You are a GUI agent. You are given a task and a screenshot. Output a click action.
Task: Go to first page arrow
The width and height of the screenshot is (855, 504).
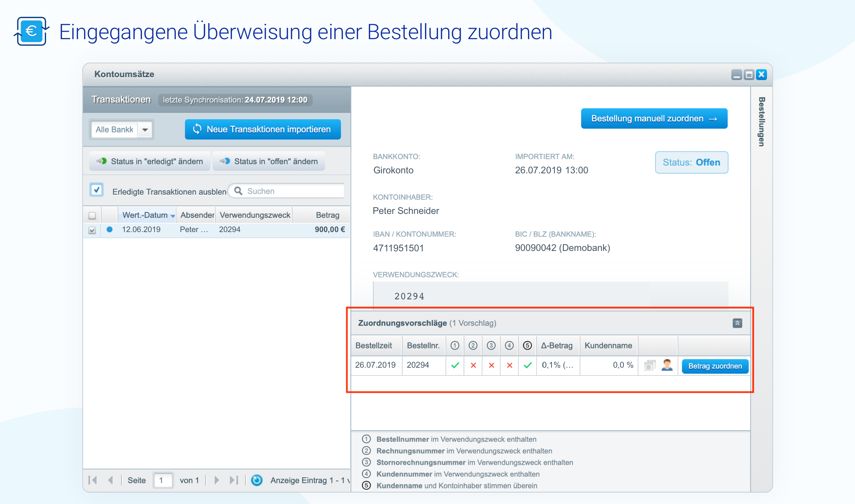93,480
